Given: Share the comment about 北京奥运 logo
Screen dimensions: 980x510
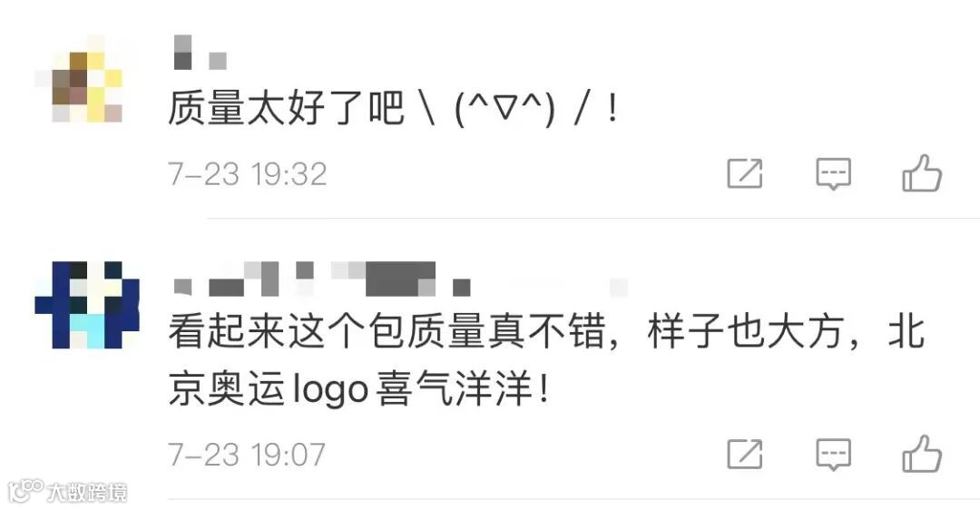Looking at the screenshot, I should pos(745,454).
